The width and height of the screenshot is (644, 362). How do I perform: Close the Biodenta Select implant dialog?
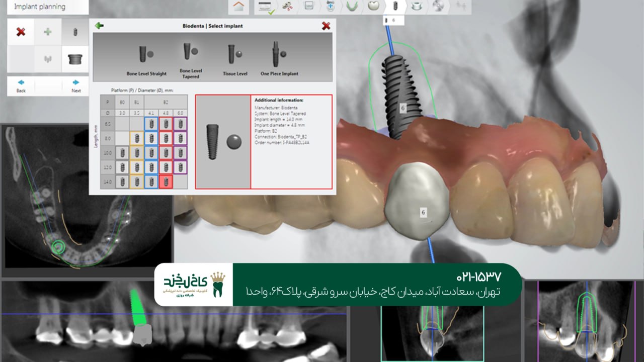click(x=326, y=26)
